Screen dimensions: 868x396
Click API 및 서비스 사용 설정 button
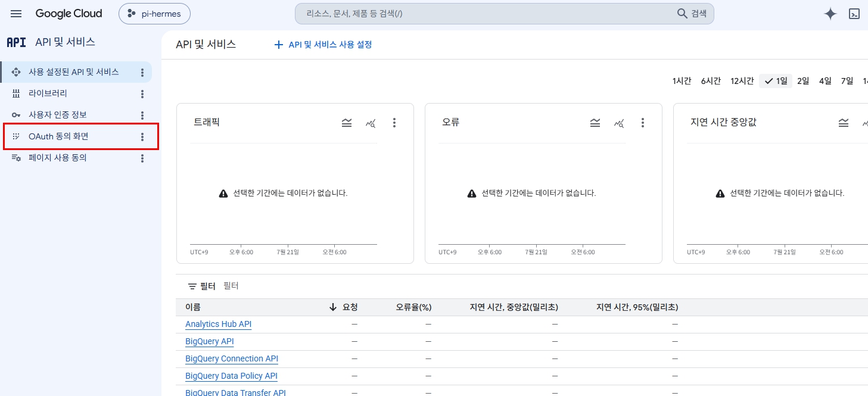coord(323,45)
